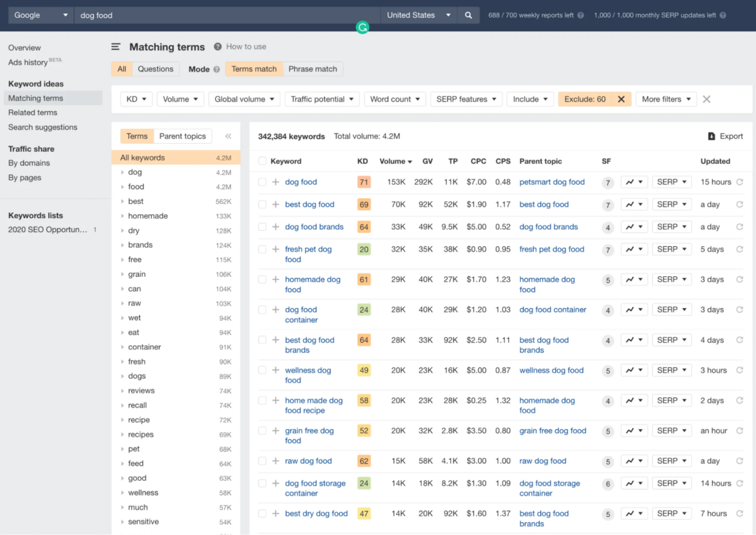756x535 pixels.
Task: Check the dog food brands checkbox
Action: click(x=262, y=227)
